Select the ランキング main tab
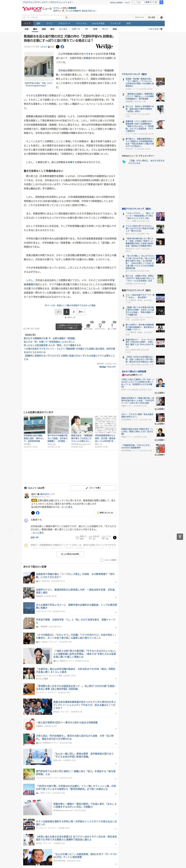 (115, 24)
